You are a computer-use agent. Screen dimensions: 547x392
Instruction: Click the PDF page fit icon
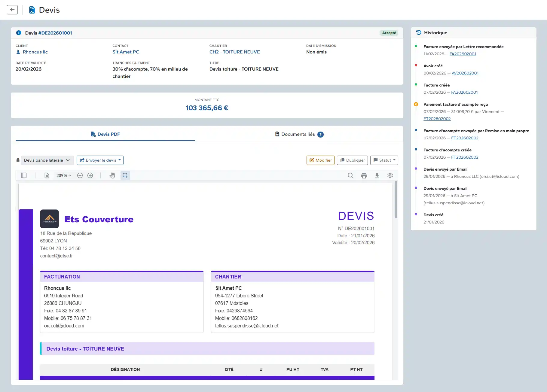pos(47,175)
